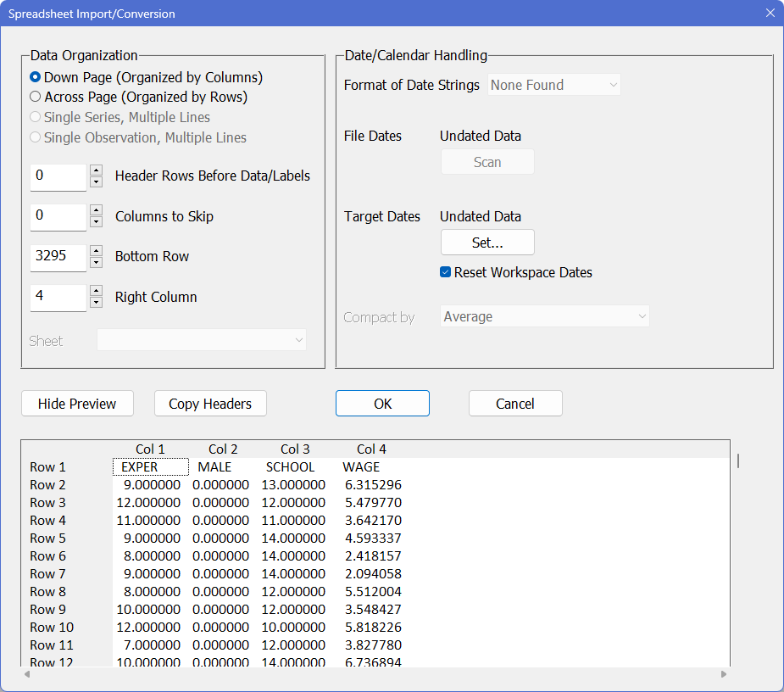Viewport: 784px width, 692px height.
Task: Open target dates with Set... button
Action: pyautogui.click(x=487, y=243)
